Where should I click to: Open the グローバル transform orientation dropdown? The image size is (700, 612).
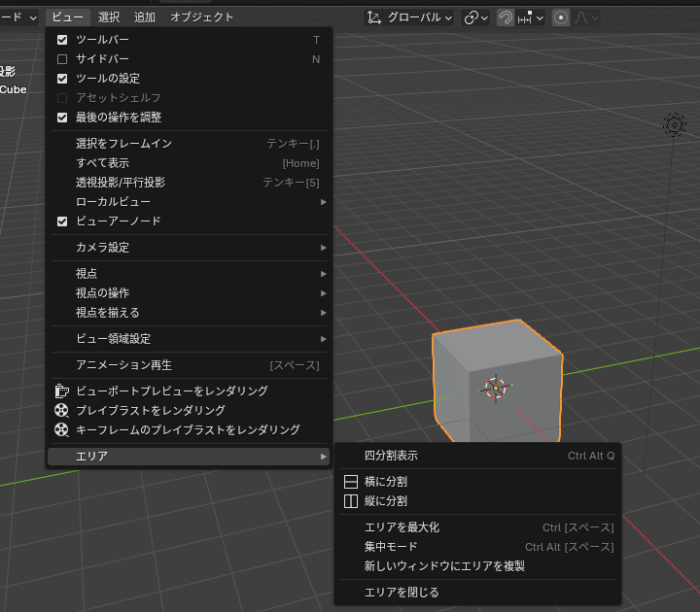(x=409, y=17)
